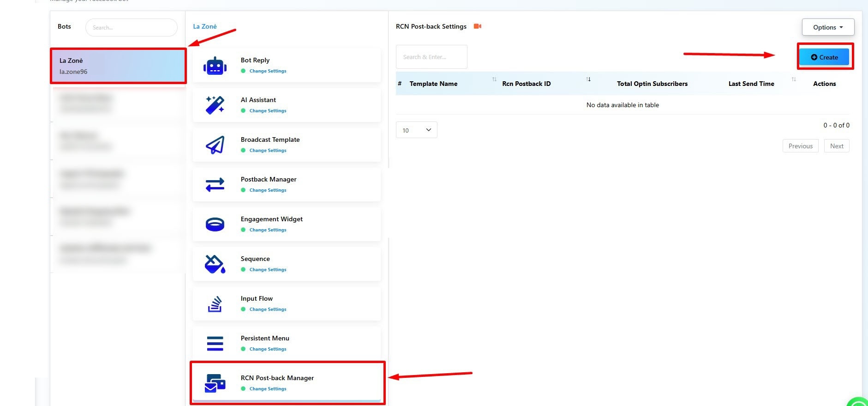Click the Postback Manager arrows icon
The width and height of the screenshot is (868, 406).
(215, 185)
